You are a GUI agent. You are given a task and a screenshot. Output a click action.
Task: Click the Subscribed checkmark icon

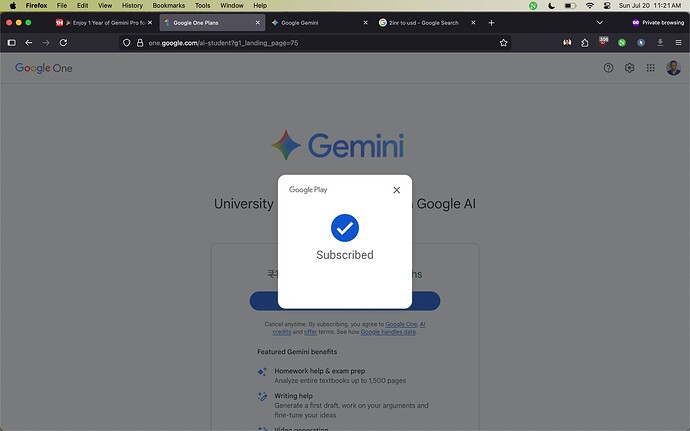345,228
